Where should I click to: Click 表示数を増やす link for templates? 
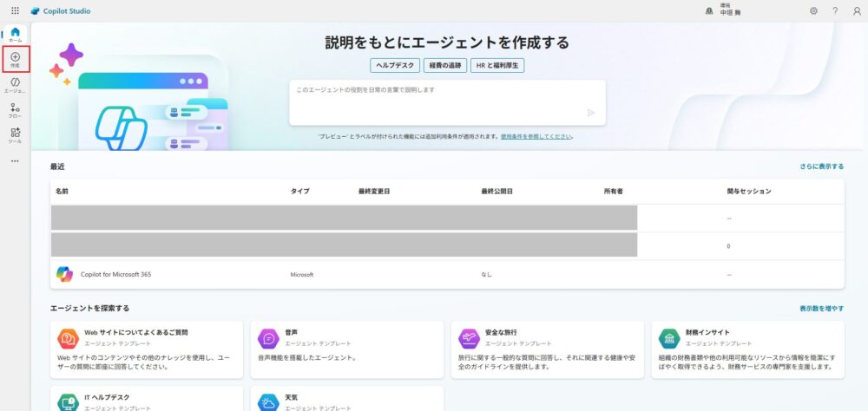[821, 308]
